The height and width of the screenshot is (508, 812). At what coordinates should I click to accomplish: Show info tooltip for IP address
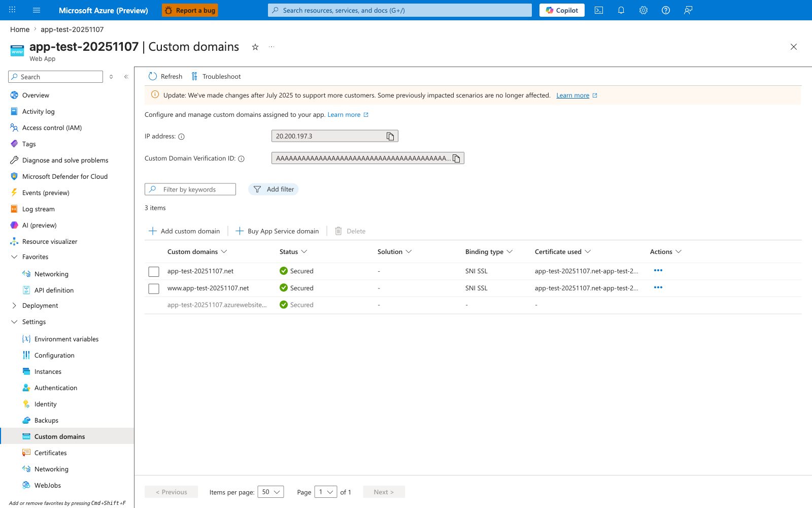pos(181,137)
